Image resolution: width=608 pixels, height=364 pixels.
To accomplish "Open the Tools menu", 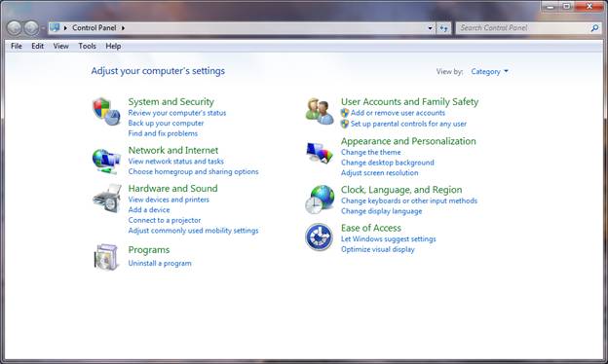I will (88, 46).
